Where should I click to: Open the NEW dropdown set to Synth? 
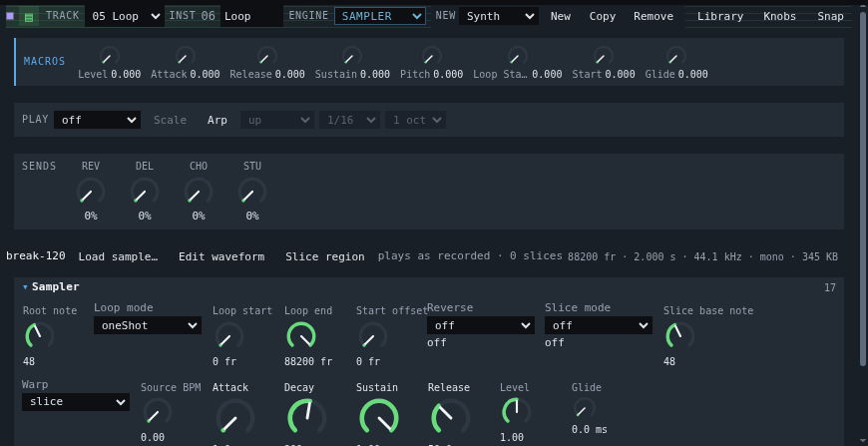point(499,16)
